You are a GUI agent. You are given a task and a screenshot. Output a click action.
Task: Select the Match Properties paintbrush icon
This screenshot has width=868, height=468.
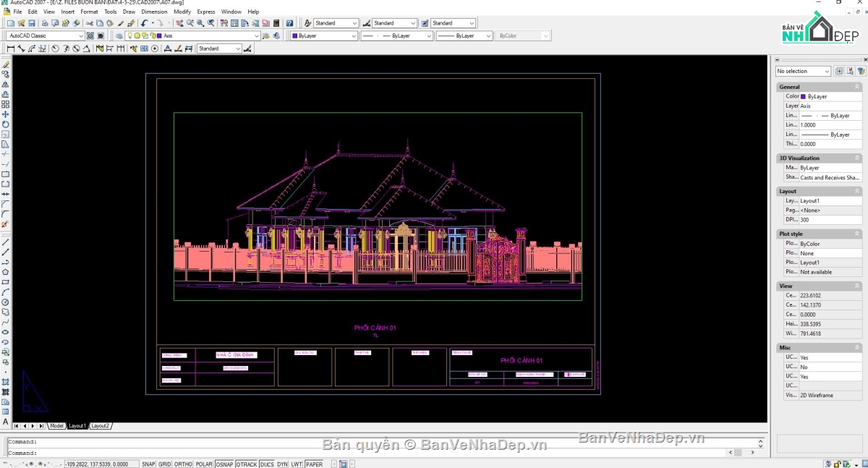point(121,23)
